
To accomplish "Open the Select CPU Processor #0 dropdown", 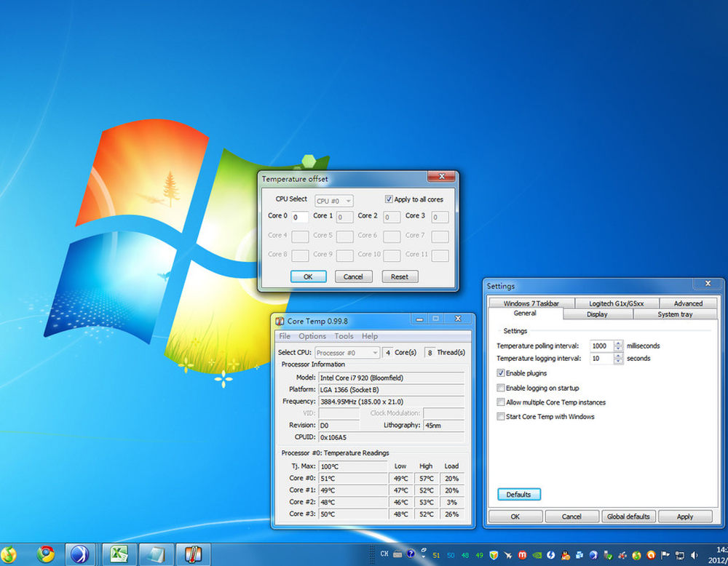I will (x=347, y=353).
